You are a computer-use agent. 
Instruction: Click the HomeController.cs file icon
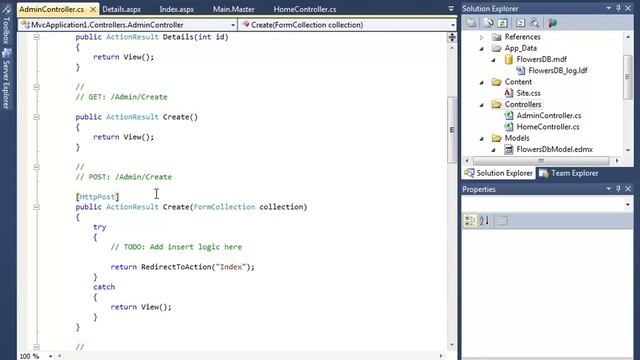click(x=509, y=127)
